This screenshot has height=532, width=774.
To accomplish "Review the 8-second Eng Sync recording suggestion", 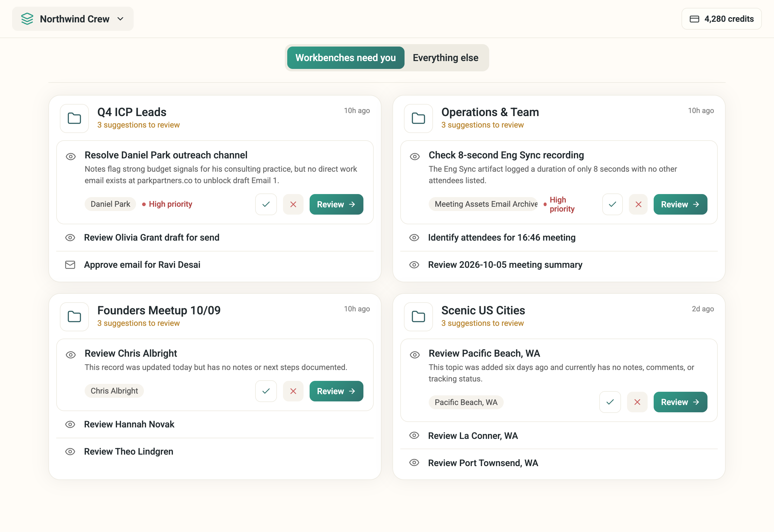I will point(680,204).
